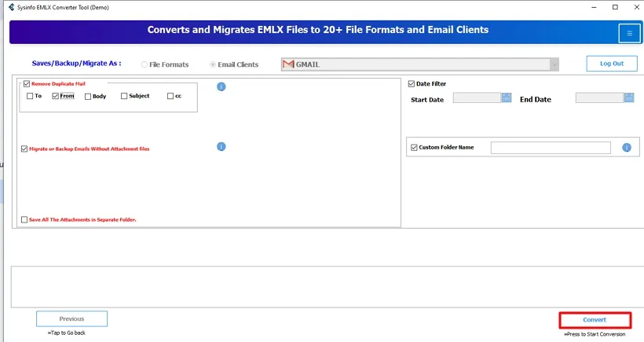Open the Start Date calendar picker
This screenshot has height=342, width=644.
point(507,98)
